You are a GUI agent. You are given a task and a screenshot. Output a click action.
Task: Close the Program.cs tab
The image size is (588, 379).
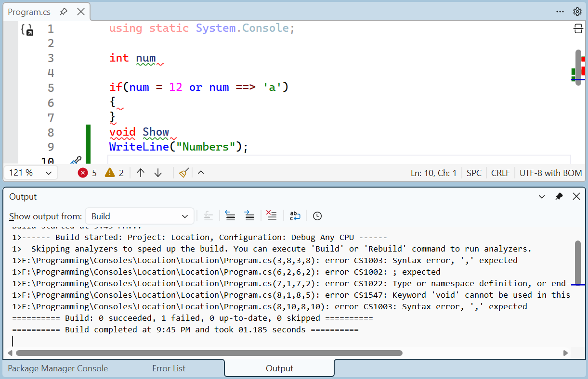coord(81,12)
